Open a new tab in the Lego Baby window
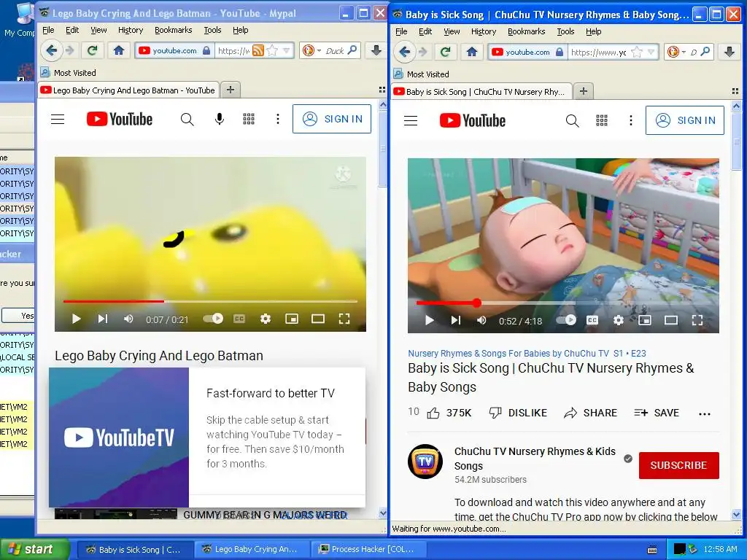 tap(231, 90)
